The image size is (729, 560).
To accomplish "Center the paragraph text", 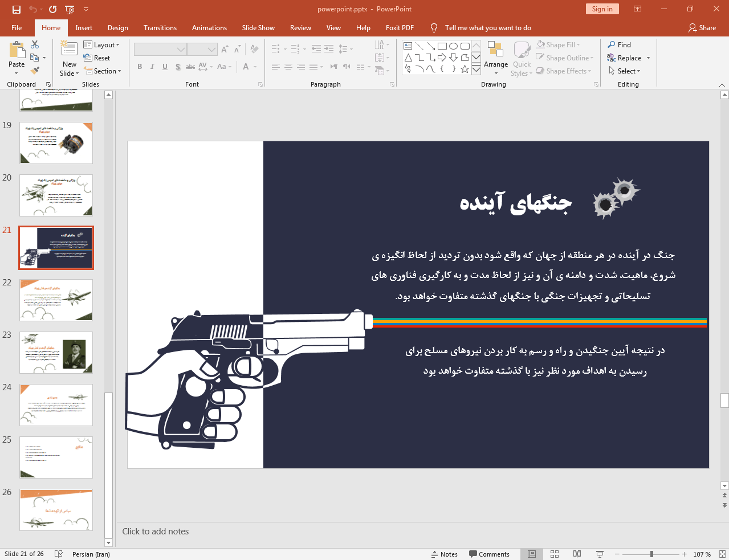I will 288,67.
